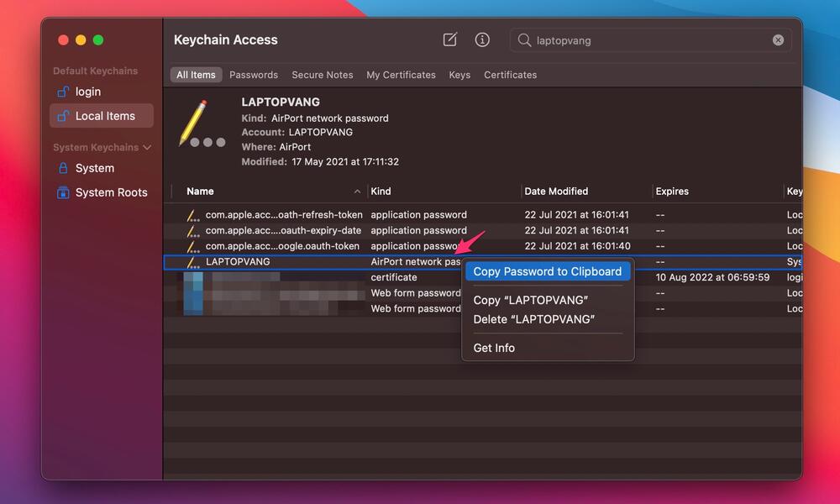Click the Where: AirPort detail line
The height and width of the screenshot is (504, 840).
276,147
